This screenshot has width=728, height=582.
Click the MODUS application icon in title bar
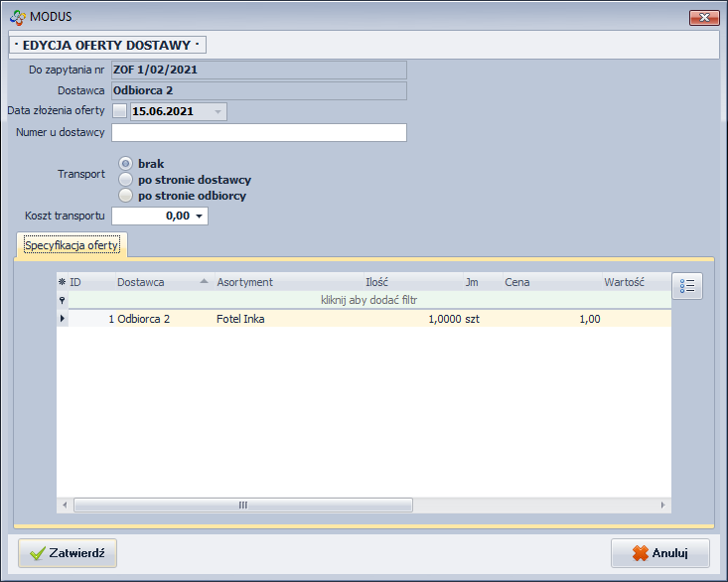pos(17,17)
